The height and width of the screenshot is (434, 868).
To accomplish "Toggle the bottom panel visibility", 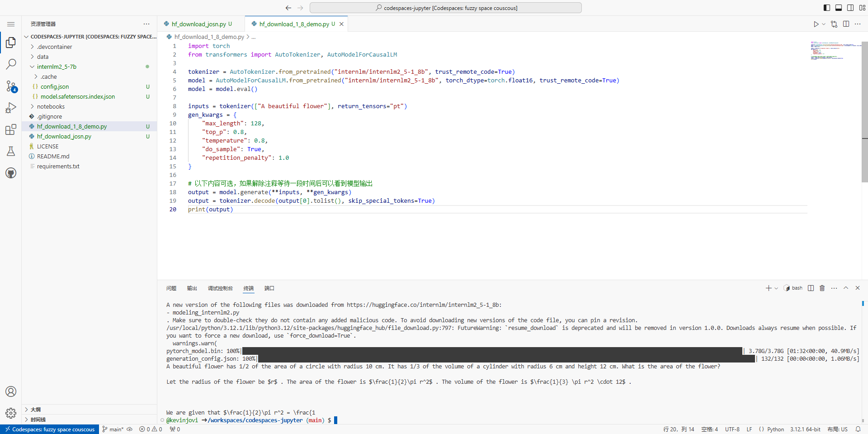I will pos(839,8).
